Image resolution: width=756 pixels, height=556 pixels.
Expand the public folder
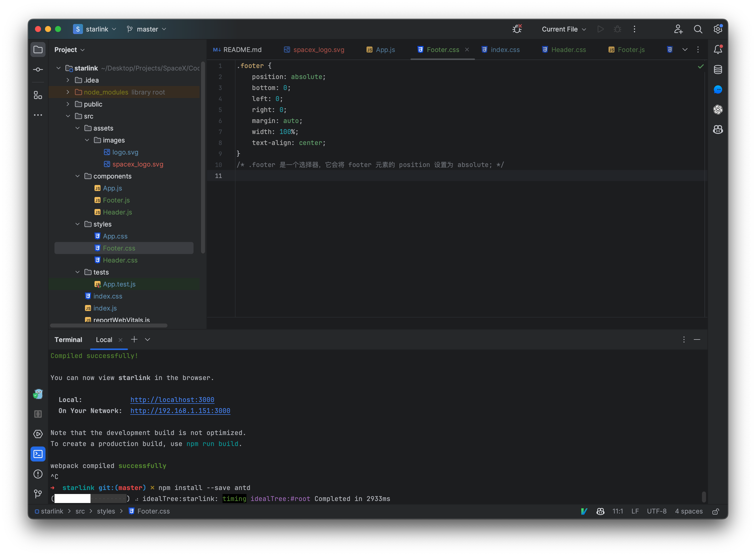[68, 104]
